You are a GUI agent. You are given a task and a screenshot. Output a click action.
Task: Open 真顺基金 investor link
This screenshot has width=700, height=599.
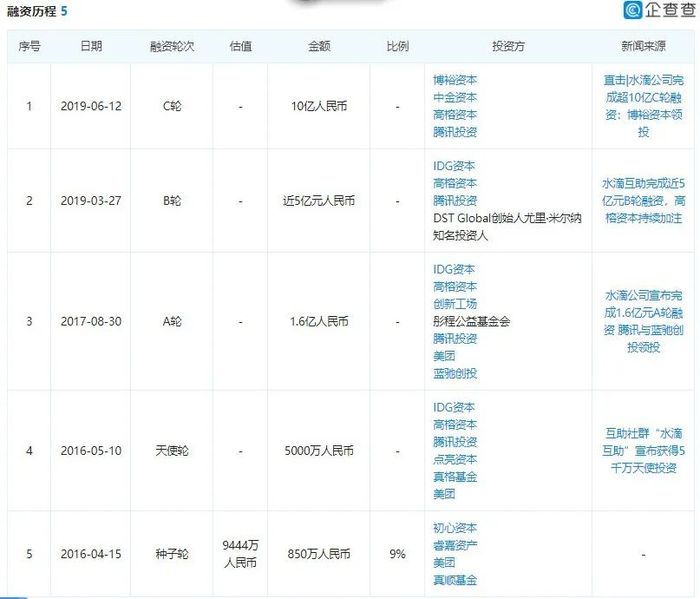click(455, 581)
